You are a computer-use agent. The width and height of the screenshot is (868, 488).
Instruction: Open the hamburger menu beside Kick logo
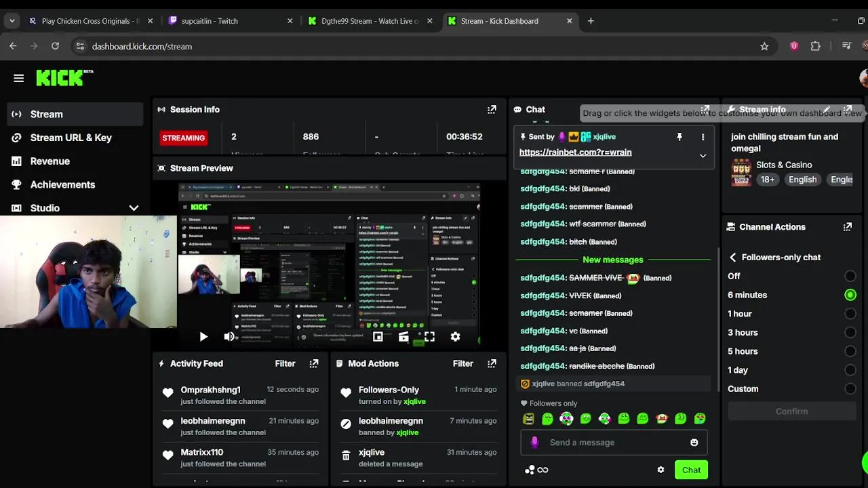point(18,78)
